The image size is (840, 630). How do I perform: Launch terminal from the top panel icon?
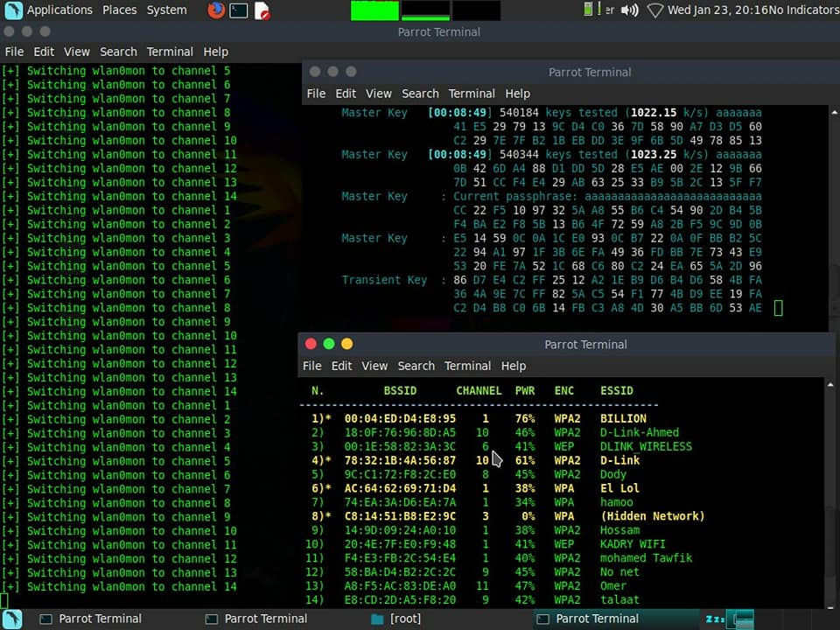238,10
